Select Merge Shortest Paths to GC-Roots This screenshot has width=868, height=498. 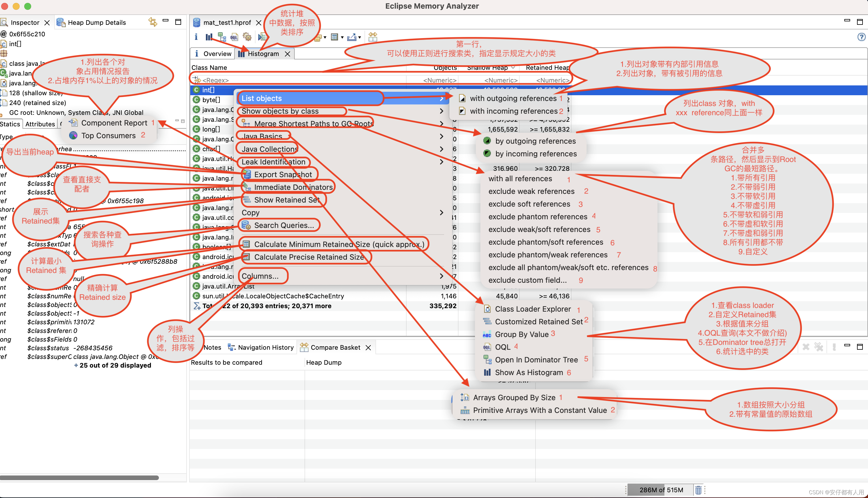tap(314, 123)
